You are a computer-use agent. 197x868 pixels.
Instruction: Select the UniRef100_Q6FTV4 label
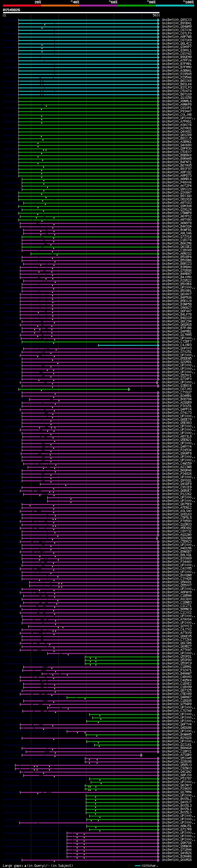pyautogui.click(x=177, y=725)
